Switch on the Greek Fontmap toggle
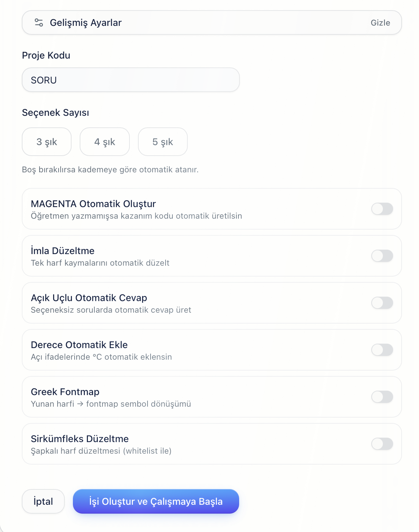The height and width of the screenshot is (532, 419). [x=382, y=397]
